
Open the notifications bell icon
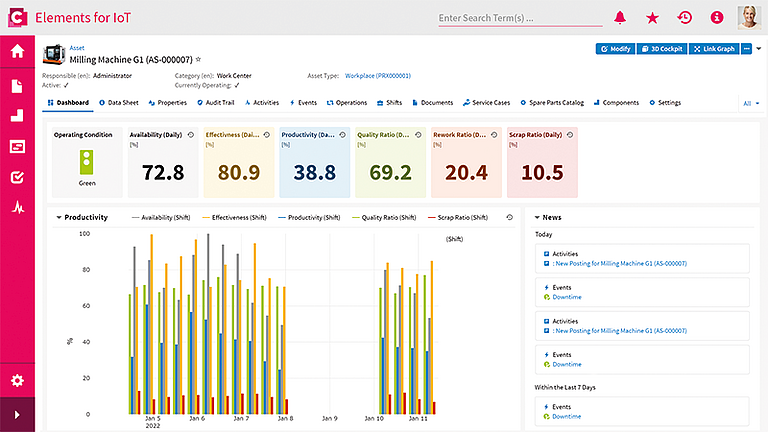tap(620, 18)
